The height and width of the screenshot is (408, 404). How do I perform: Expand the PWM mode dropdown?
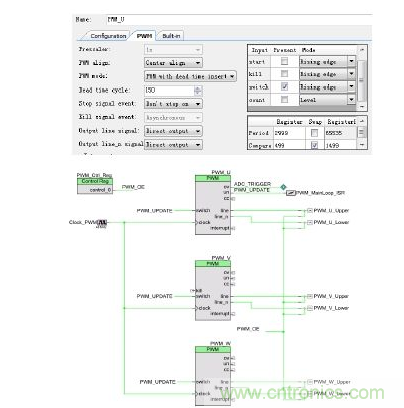190,76
